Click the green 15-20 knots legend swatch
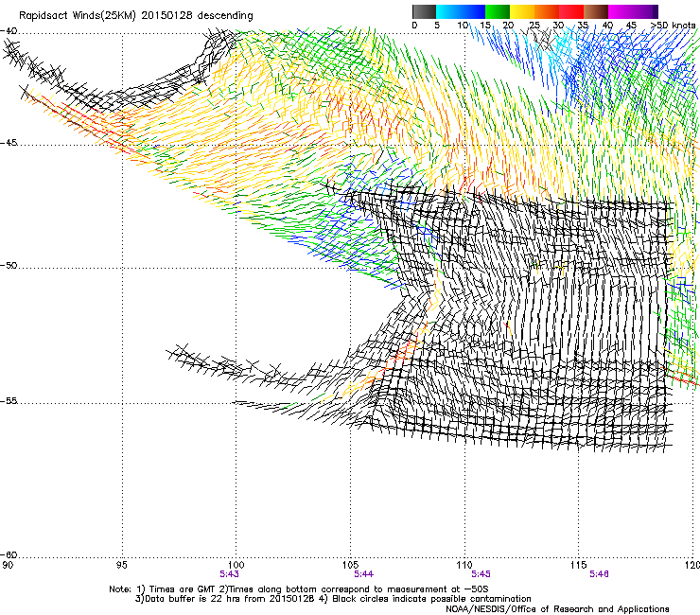This screenshot has width=700, height=615. click(498, 11)
